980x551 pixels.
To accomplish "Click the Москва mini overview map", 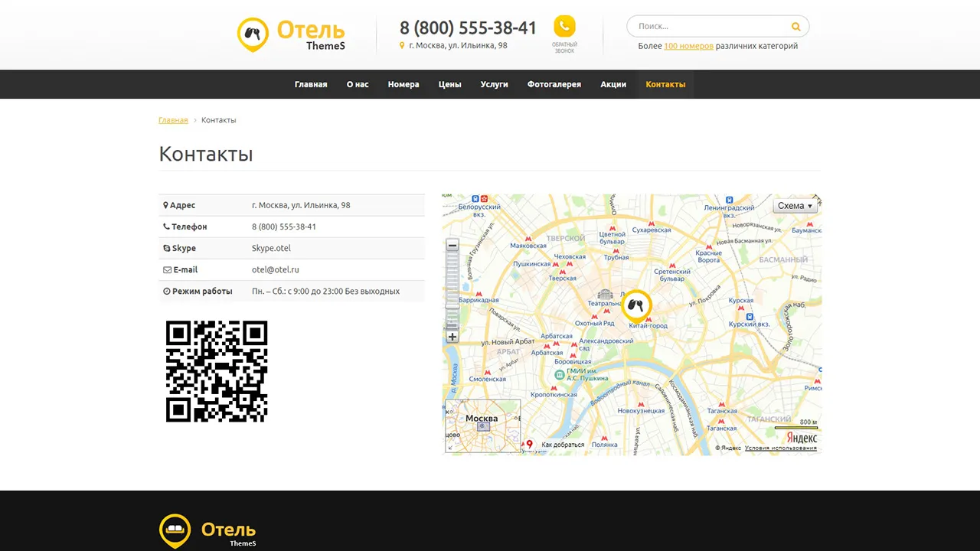I will (x=482, y=426).
